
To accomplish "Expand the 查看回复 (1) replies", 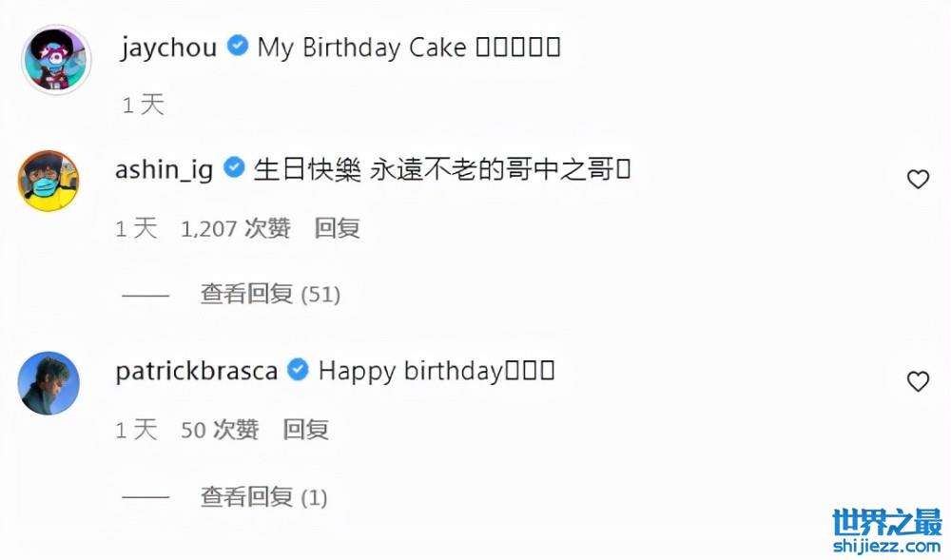I will pyautogui.click(x=263, y=497).
